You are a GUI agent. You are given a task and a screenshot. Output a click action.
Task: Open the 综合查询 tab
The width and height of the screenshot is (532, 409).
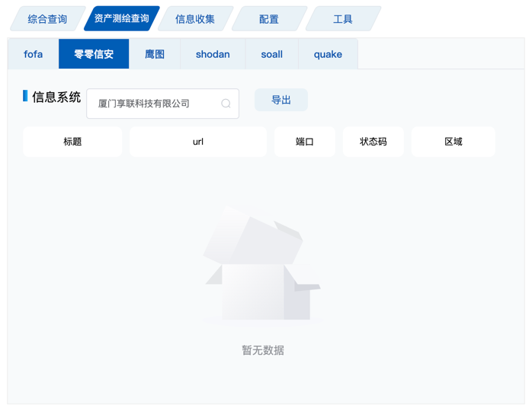click(47, 18)
